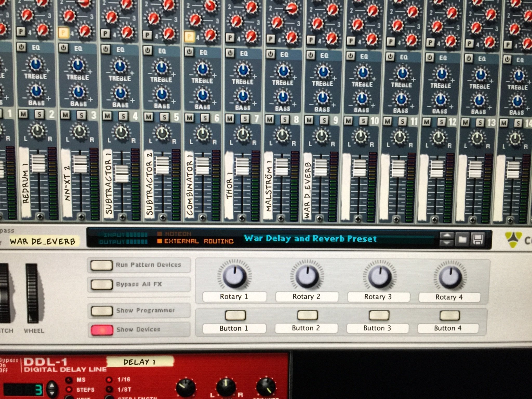Solo channel 4 Subtractor 1
Image resolution: width=532 pixels, height=399 pixels.
pyautogui.click(x=123, y=117)
